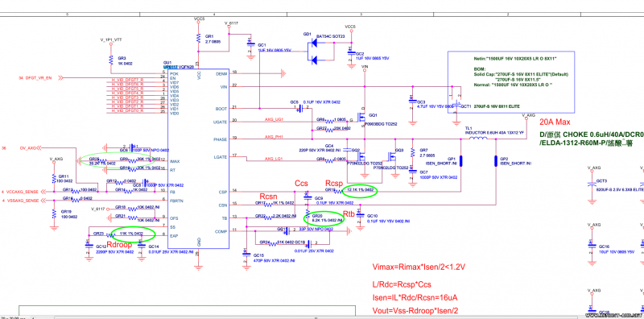The image size is (644, 319).
Task: Select the red 20A Max annotation text
Action: pyautogui.click(x=555, y=123)
